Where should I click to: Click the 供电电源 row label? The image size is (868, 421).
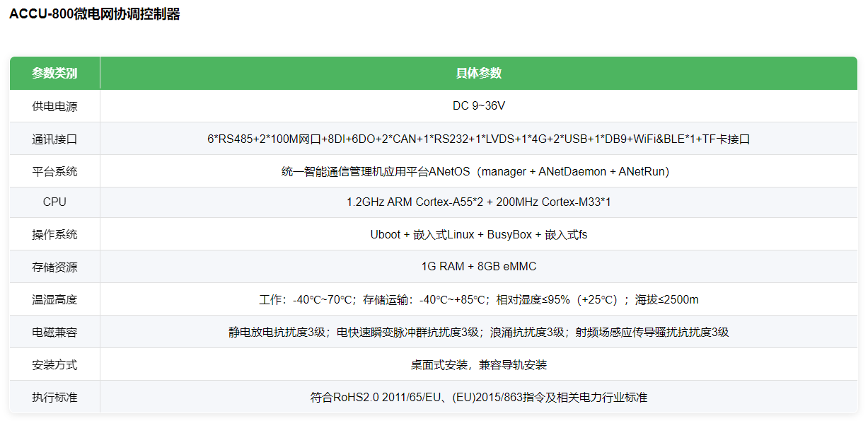pyautogui.click(x=54, y=106)
